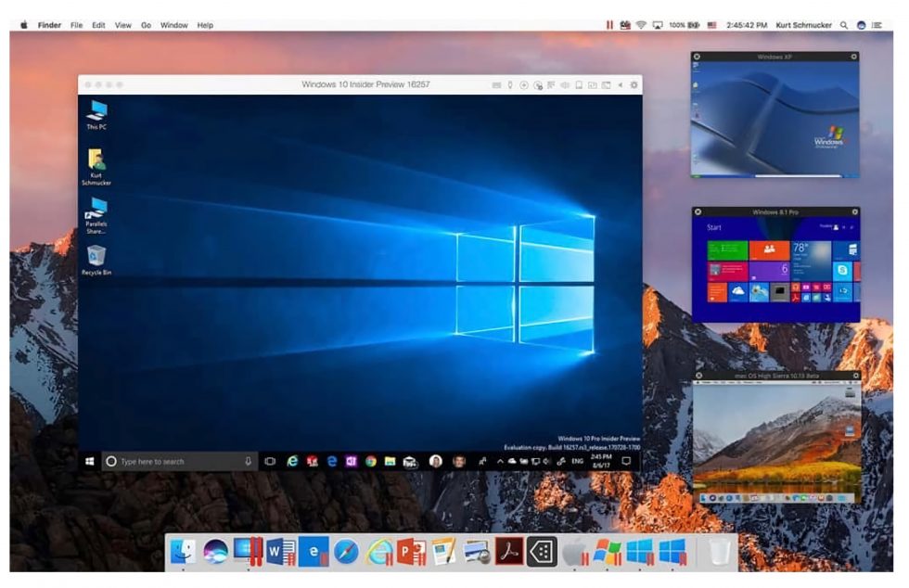Open PowerPoint in the Dock
Image resolution: width=909 pixels, height=588 pixels.
coord(412,552)
